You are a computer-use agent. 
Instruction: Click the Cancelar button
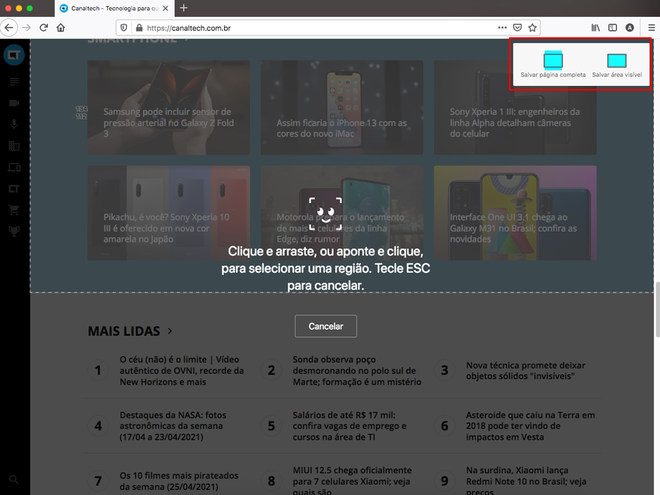(326, 326)
